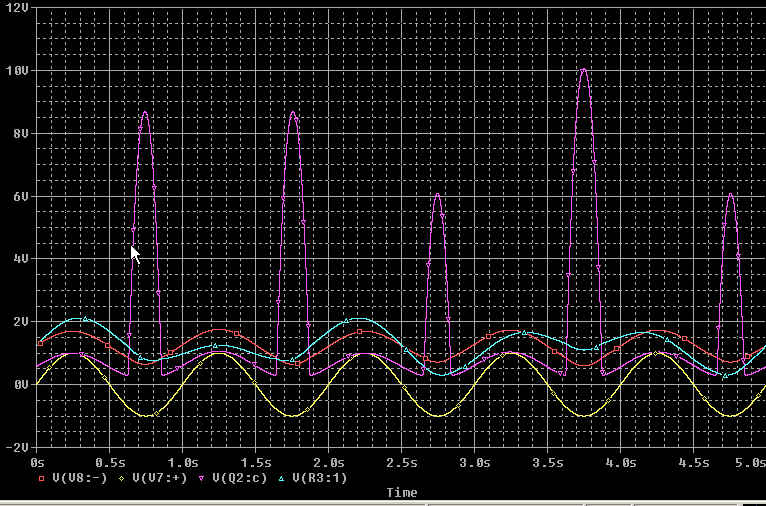Select the V(R3:1) trace legend label
The height and width of the screenshot is (506, 766).
coord(319,478)
